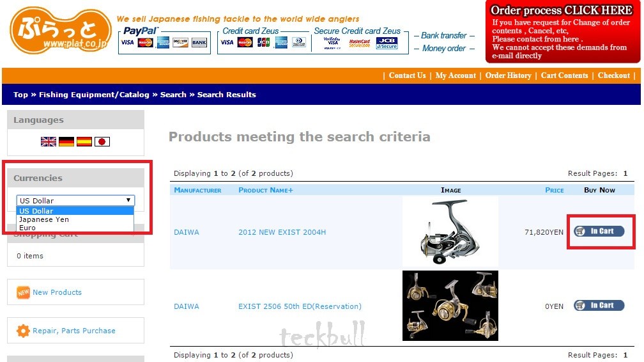Screen dimensions: 644x362
Task: Click the Plat orange logo
Action: (61, 31)
